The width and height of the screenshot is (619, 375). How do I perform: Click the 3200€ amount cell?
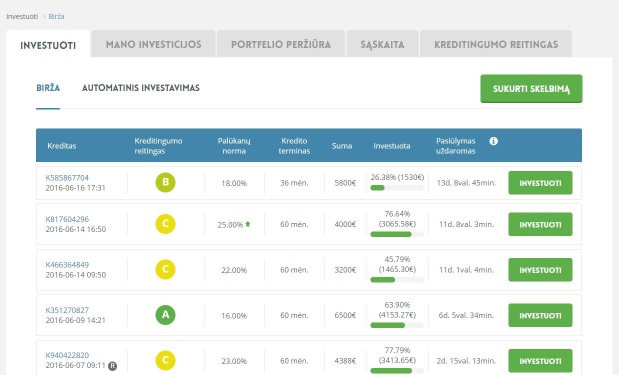pyautogui.click(x=345, y=270)
